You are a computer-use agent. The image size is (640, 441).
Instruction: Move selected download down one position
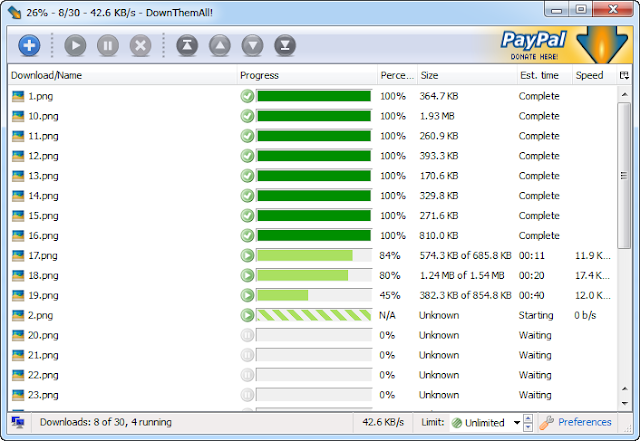pyautogui.click(x=252, y=45)
